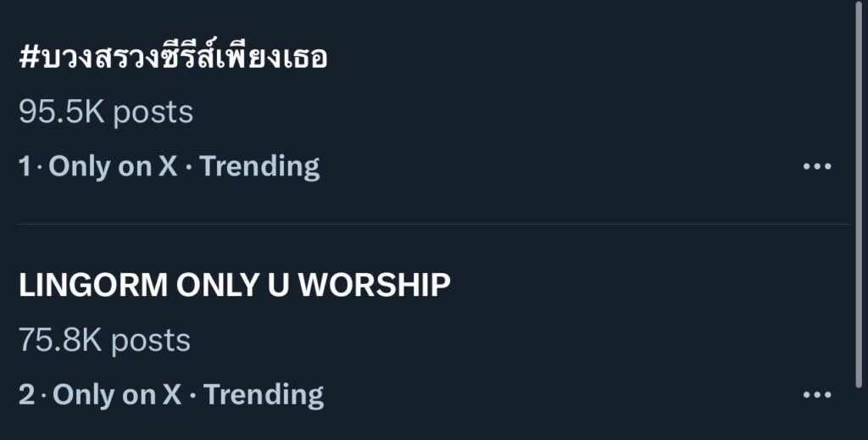Select the "2 · Only on X · Trending" label
868x440 pixels.
pos(170,395)
